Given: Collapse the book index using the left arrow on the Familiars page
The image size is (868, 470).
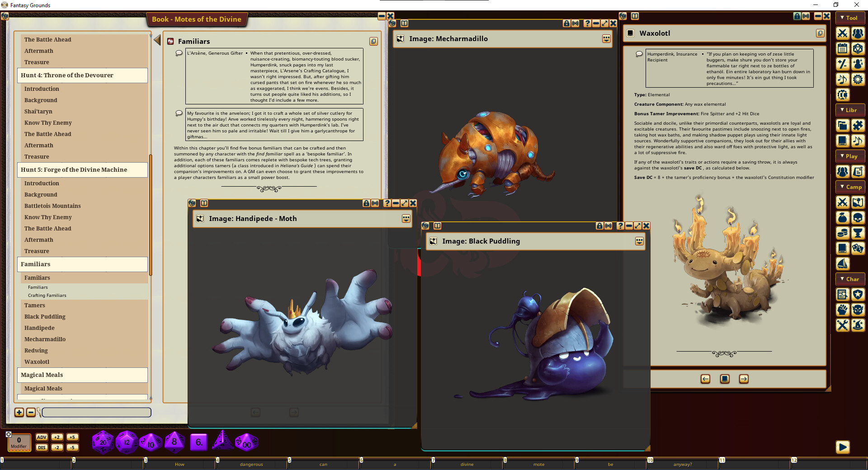Looking at the screenshot, I should [x=157, y=40].
